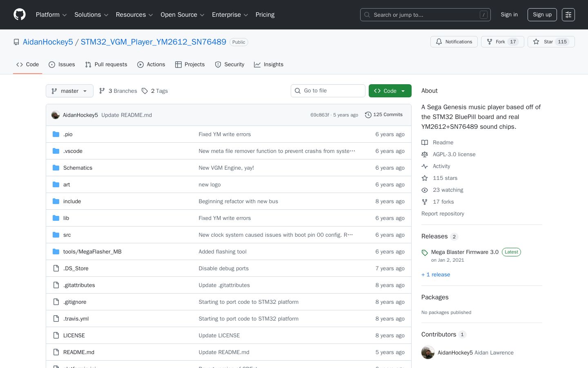This screenshot has height=368, width=588.
Task: Expand the Enterprise menu
Action: coord(230,15)
